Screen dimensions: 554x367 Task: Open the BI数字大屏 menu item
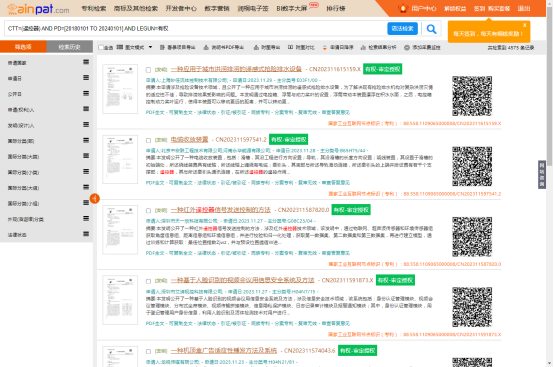tap(292, 8)
